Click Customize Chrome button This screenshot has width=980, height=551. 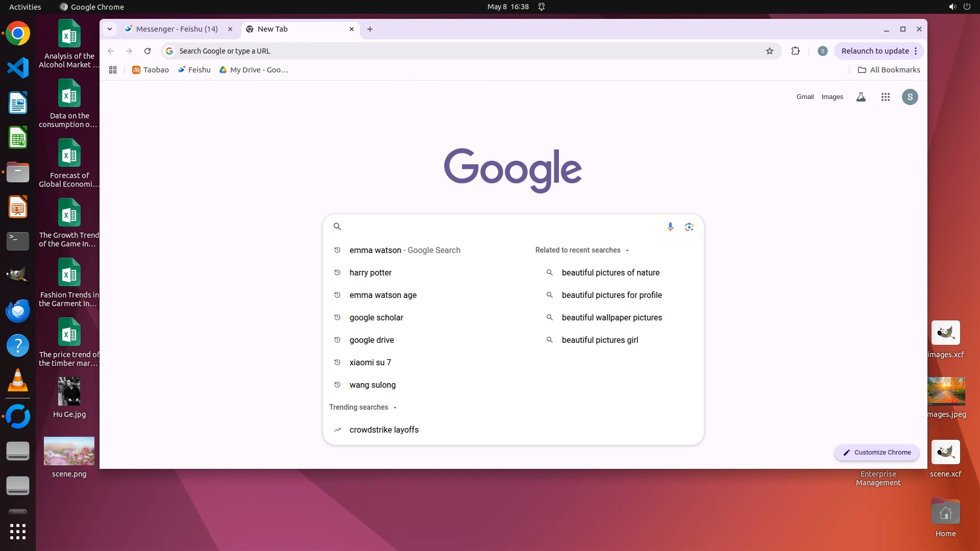click(877, 453)
